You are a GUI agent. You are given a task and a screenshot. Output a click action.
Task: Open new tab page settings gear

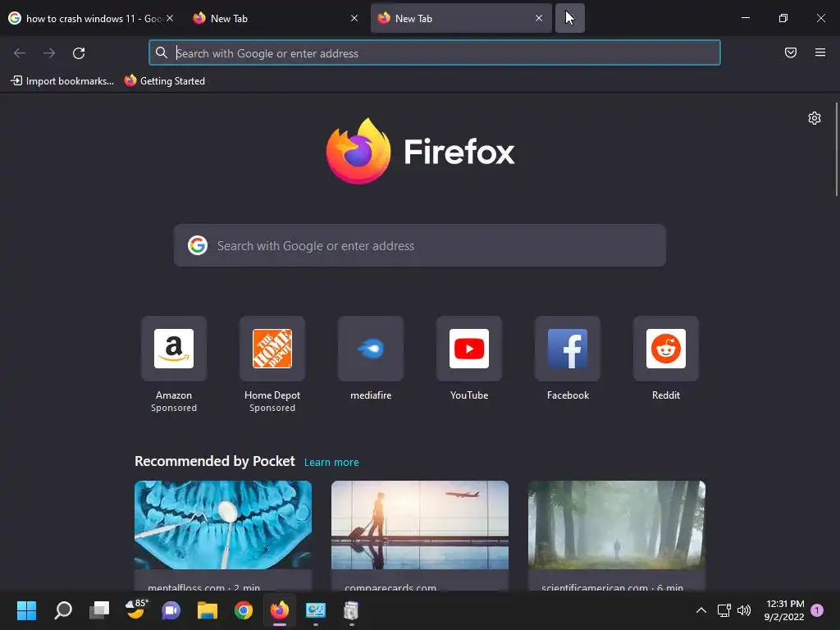(x=815, y=118)
